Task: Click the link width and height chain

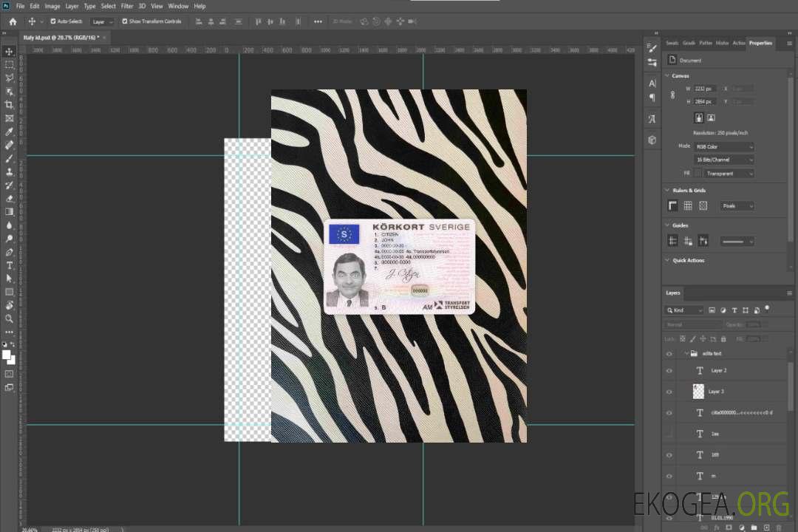Action: point(673,95)
